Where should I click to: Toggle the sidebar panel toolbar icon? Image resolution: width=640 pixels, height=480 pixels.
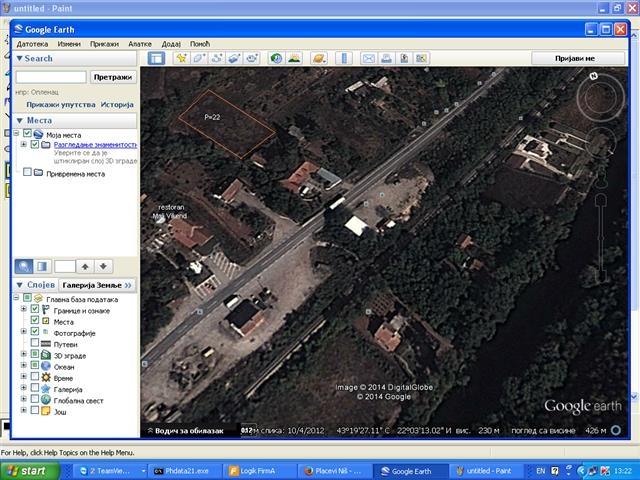point(156,58)
